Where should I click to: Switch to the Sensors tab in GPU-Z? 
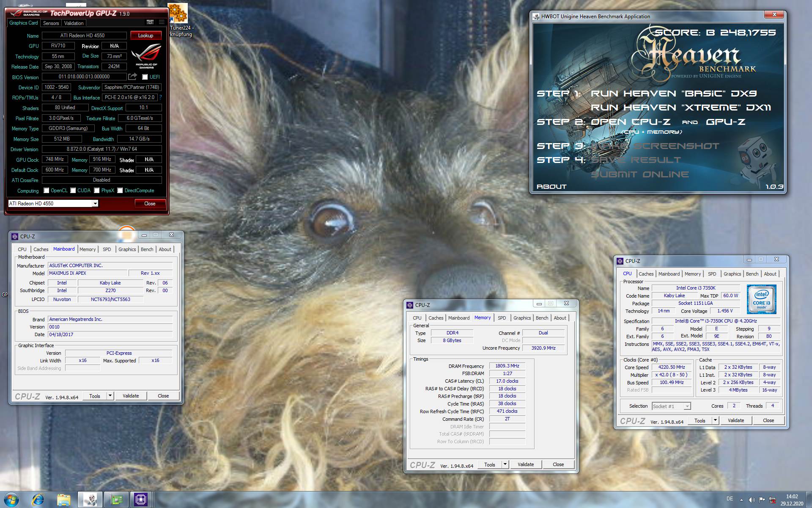(x=51, y=23)
